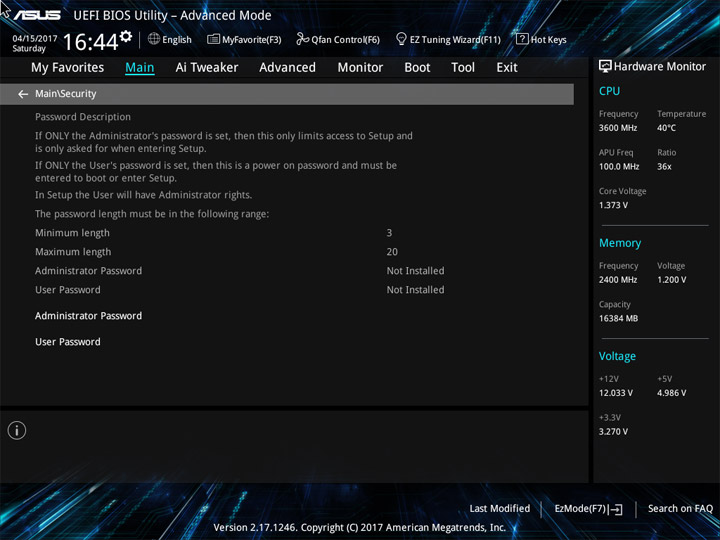
Task: Click memory capacity 16384 MB
Action: coord(619,319)
